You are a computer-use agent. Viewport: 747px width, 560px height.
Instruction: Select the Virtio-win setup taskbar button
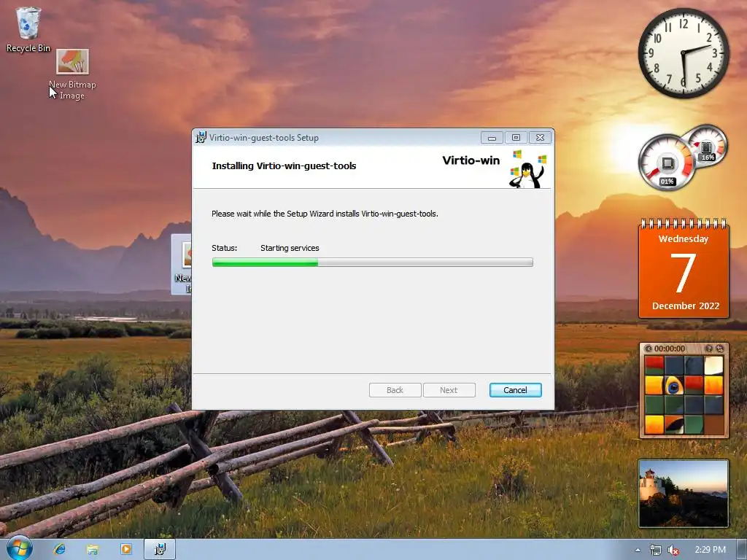(x=160, y=550)
